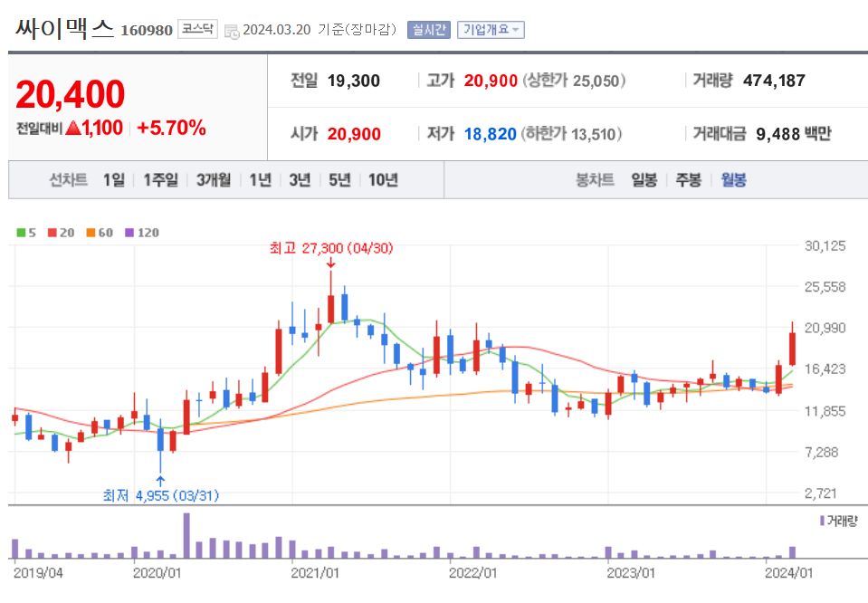Select the 3년 line chart period
Viewport: 868px width, 603px height.
click(300, 179)
